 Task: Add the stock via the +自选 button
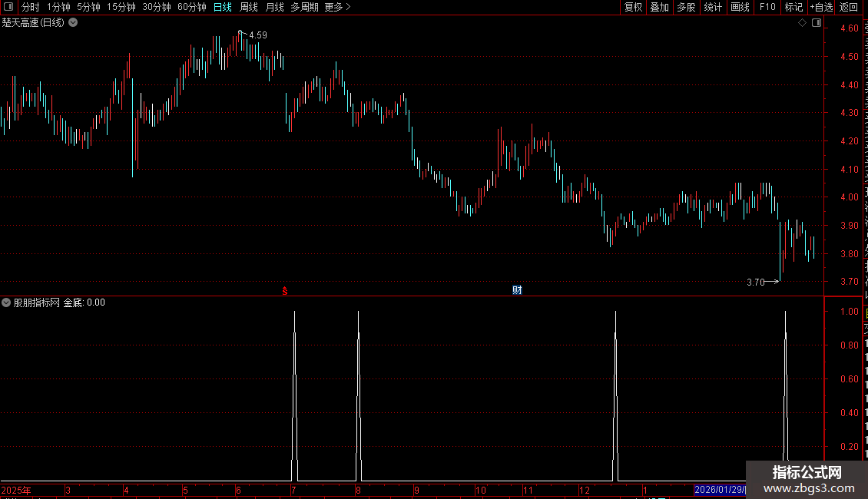pos(821,7)
